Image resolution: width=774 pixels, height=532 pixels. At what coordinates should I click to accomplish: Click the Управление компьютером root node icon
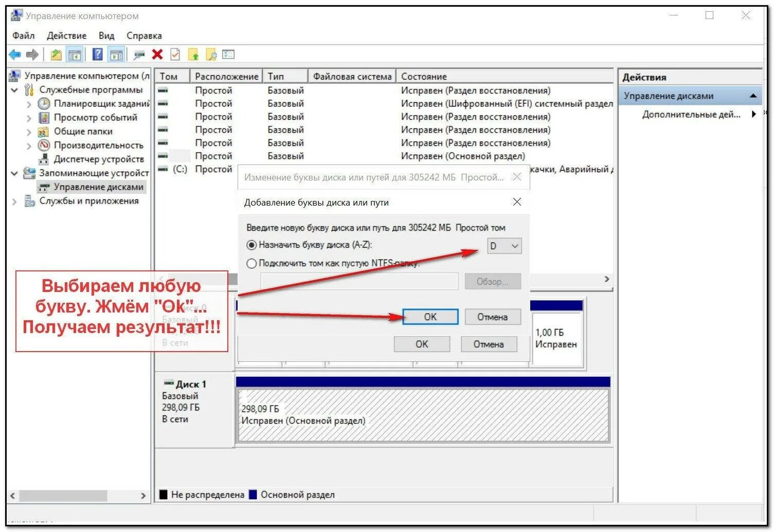coord(15,76)
